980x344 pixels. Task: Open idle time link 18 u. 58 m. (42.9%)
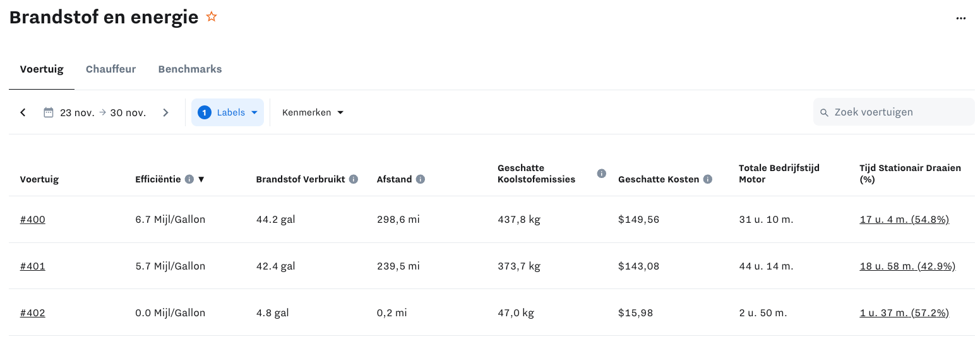coord(907,266)
